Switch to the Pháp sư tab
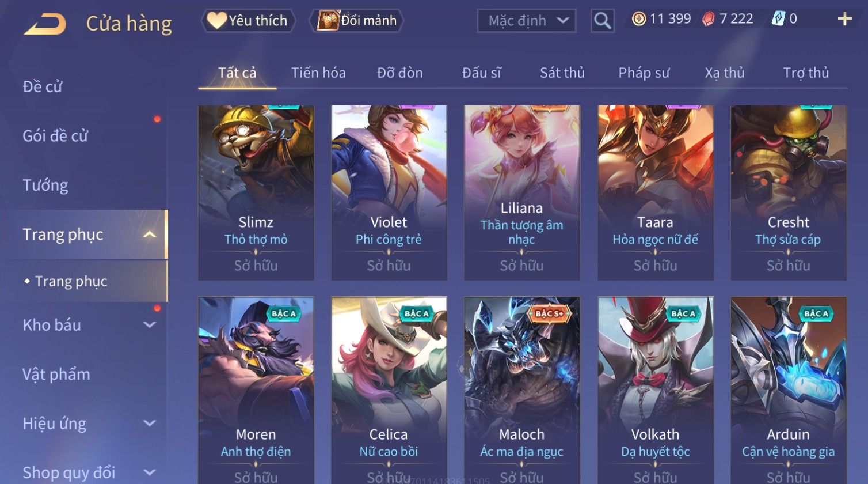The height and width of the screenshot is (484, 868). point(644,73)
